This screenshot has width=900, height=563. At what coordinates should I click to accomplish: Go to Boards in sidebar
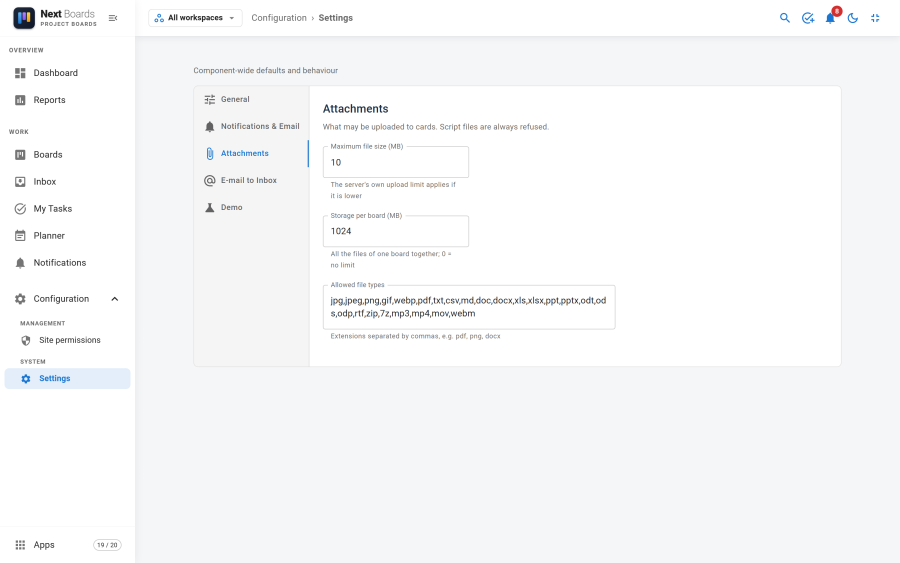coord(68,154)
